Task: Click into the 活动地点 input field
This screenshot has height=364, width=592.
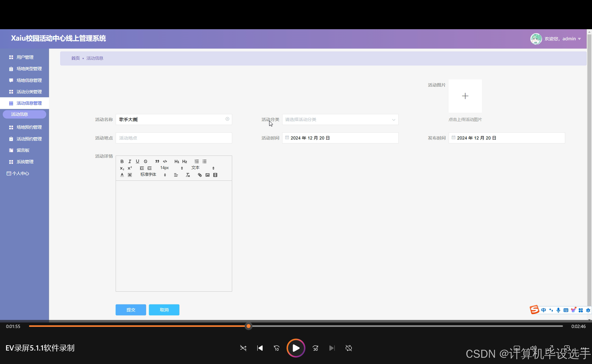Action: [174, 138]
